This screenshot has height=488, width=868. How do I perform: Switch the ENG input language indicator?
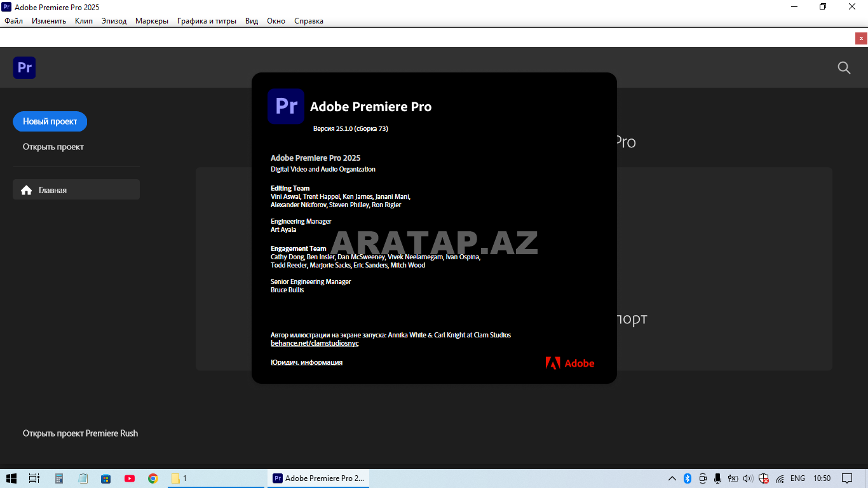coord(797,478)
